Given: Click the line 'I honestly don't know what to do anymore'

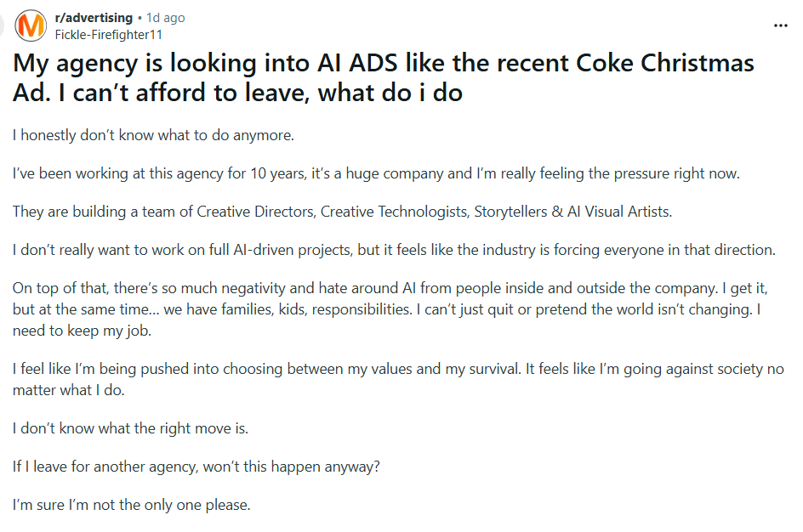Looking at the screenshot, I should pyautogui.click(x=153, y=135).
